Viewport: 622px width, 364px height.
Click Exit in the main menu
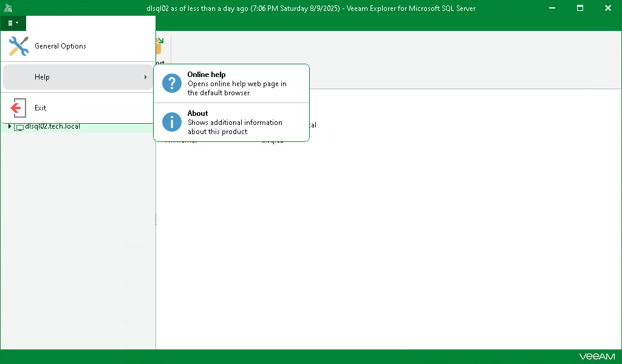(40, 107)
